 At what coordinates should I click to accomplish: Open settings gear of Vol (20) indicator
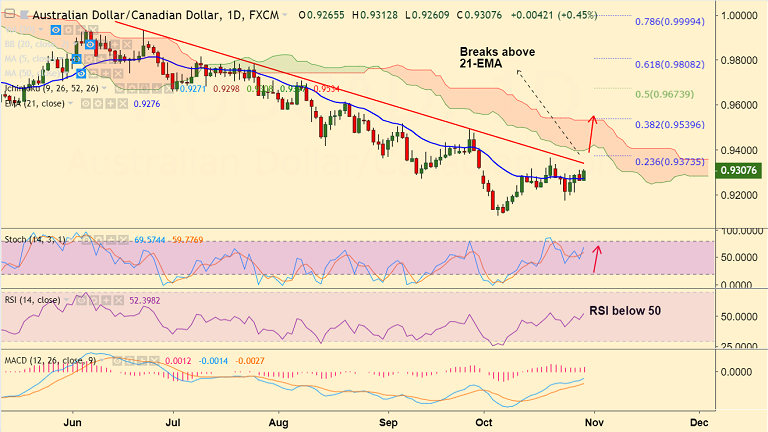69,30
